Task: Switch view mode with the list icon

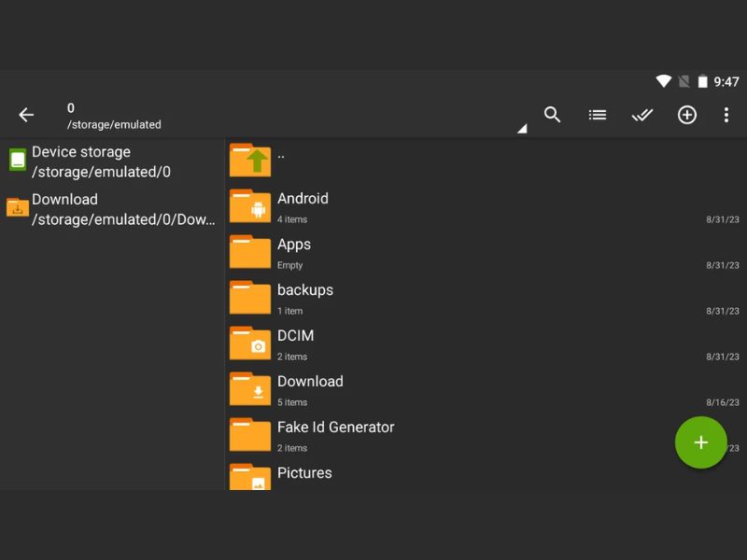Action: coord(597,115)
